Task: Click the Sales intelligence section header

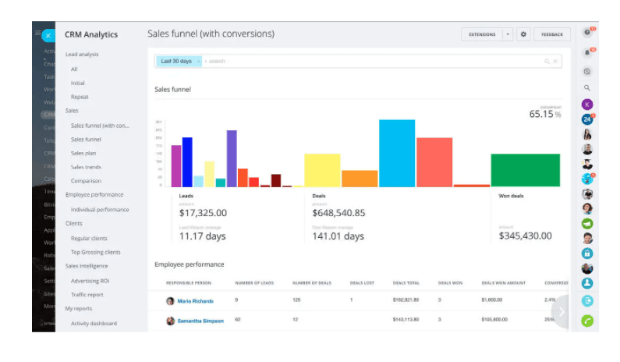Action: (87, 266)
